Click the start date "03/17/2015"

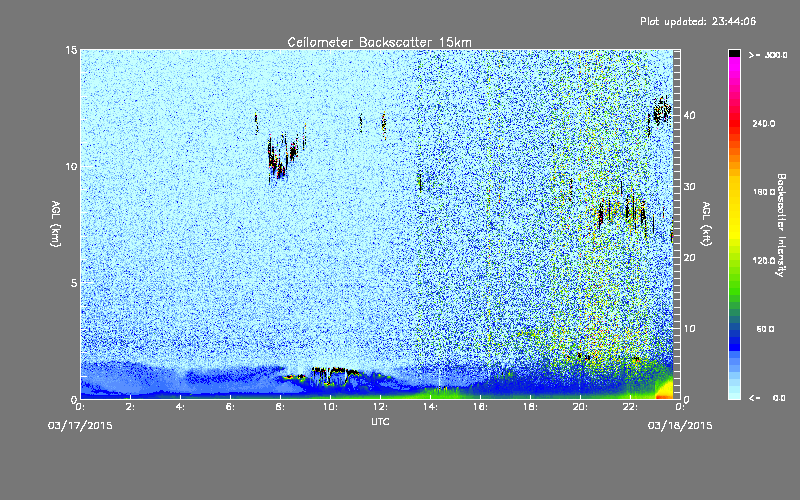(x=80, y=426)
